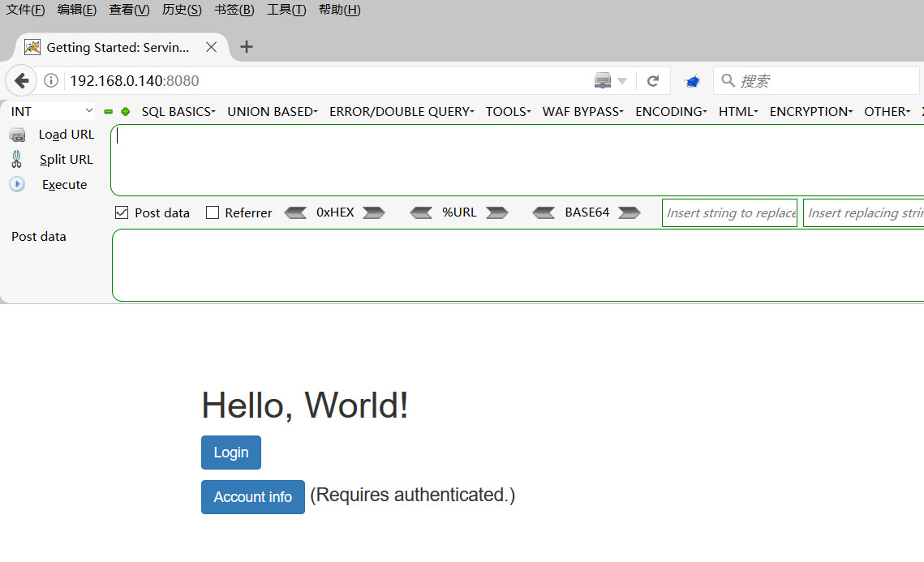Click the Insert replacing string field
924x562 pixels.
(x=864, y=212)
